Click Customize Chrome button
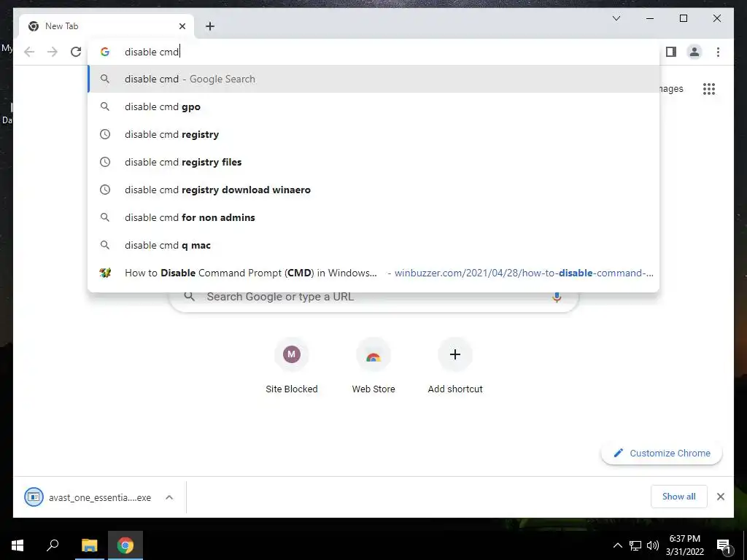This screenshot has height=560, width=747. 662,453
